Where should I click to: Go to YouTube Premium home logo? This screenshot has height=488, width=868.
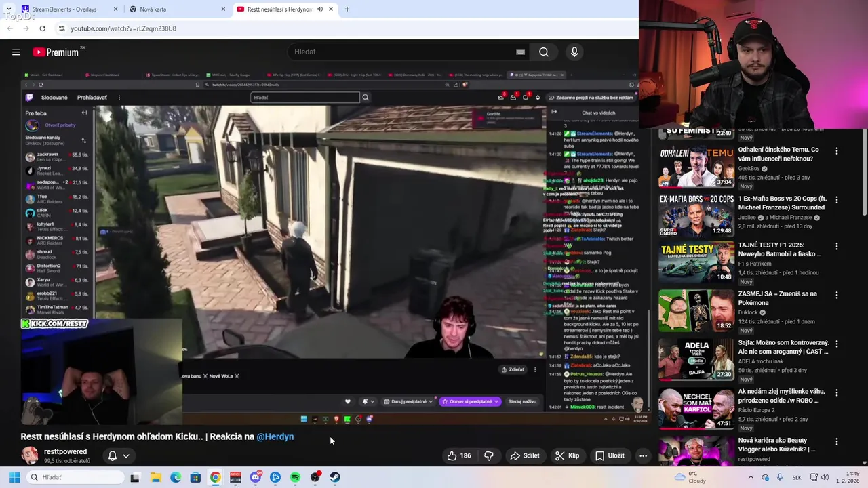click(x=56, y=52)
